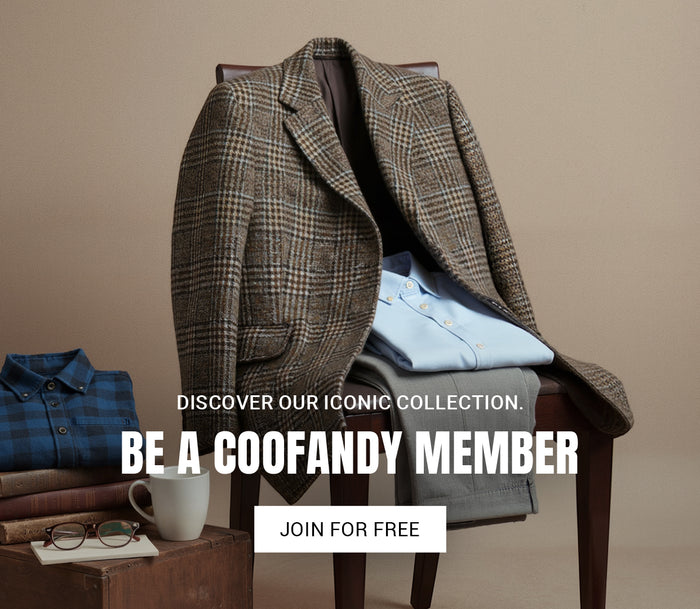This screenshot has height=609, width=700.
Task: Click the chair's top backrest rail
Action: click(x=327, y=71)
